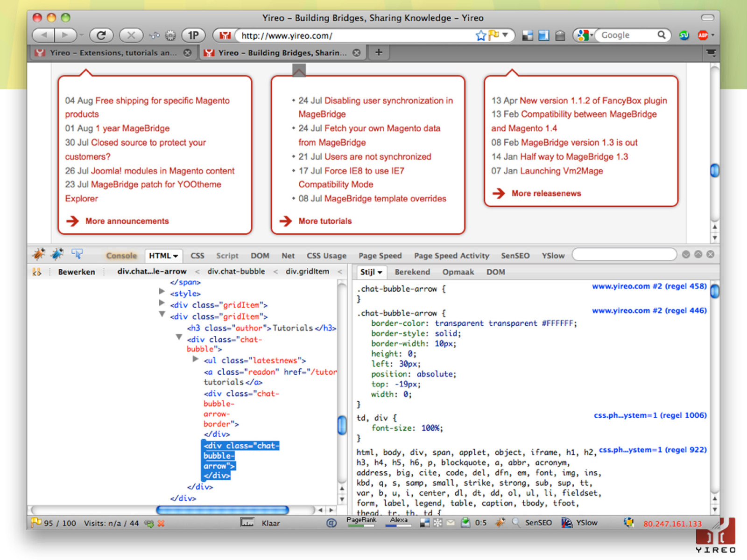Viewport: 747px width, 560px height.
Task: Click the 1P (1Password) toolbar button
Action: pyautogui.click(x=193, y=35)
